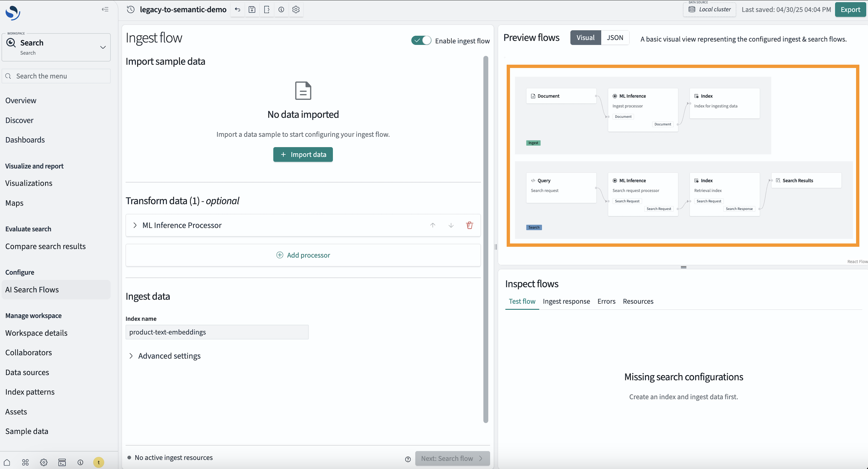This screenshot has height=469, width=868.
Task: Click the Add processor button
Action: [x=303, y=255]
